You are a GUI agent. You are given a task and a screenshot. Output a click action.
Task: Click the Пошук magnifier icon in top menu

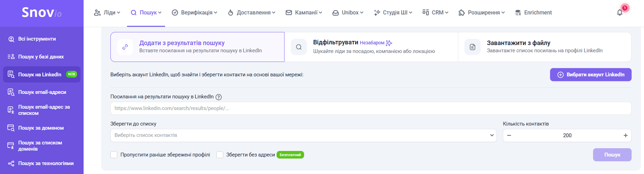click(x=134, y=13)
